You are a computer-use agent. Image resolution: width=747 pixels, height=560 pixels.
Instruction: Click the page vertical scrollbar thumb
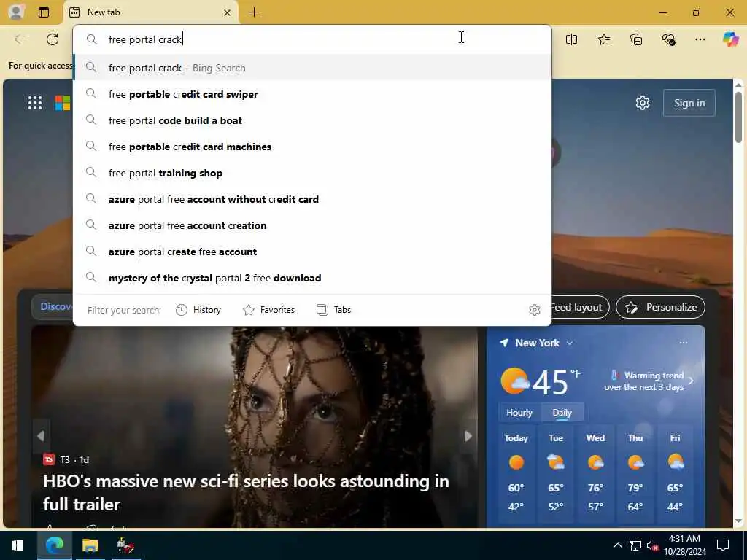click(738, 117)
